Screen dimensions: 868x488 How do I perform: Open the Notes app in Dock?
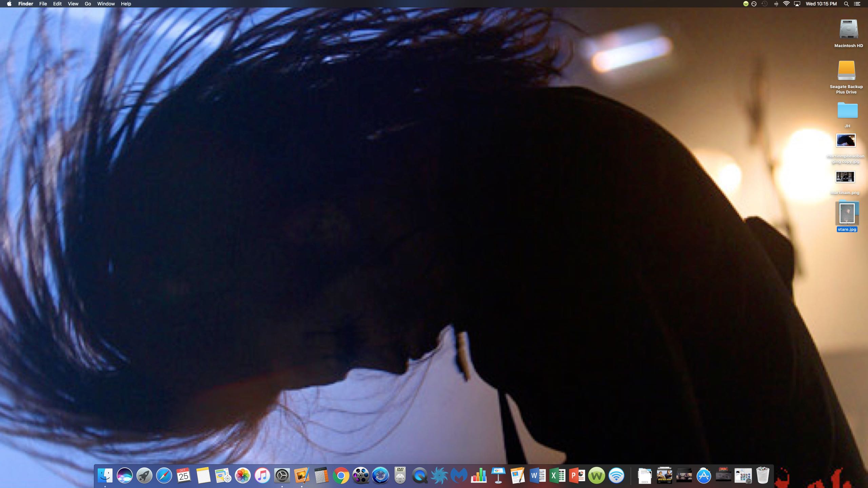[x=203, y=476]
